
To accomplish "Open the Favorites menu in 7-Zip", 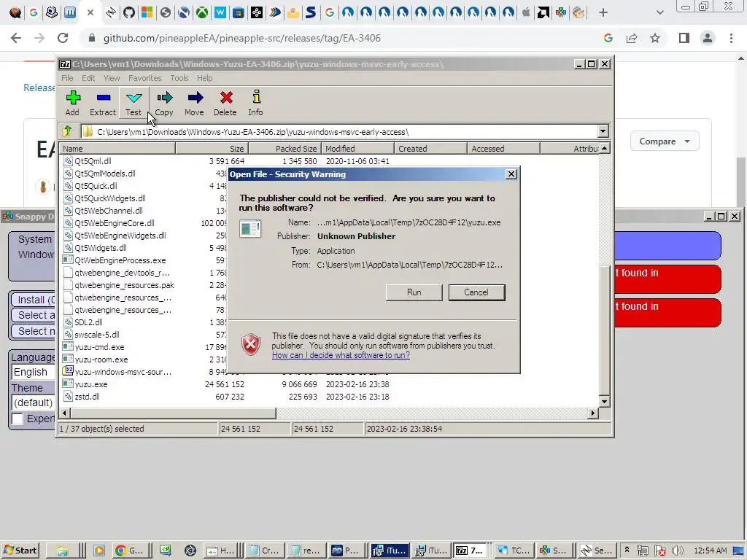I will pyautogui.click(x=145, y=78).
